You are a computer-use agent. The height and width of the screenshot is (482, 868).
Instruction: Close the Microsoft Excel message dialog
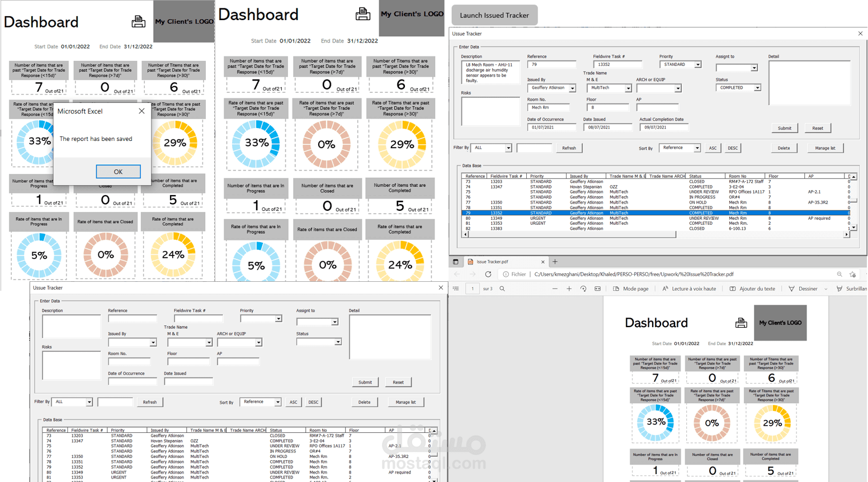(141, 111)
